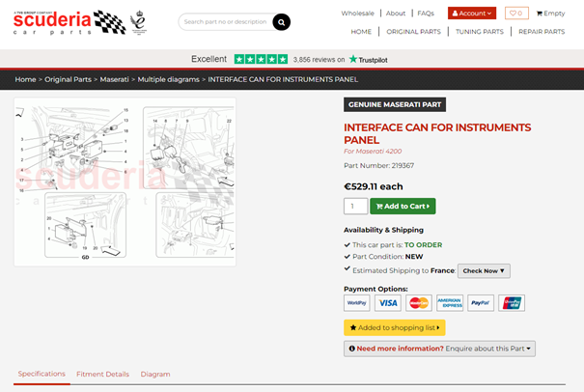584x392 pixels.
Task: Switch to the Specifications tab
Action: (x=42, y=374)
